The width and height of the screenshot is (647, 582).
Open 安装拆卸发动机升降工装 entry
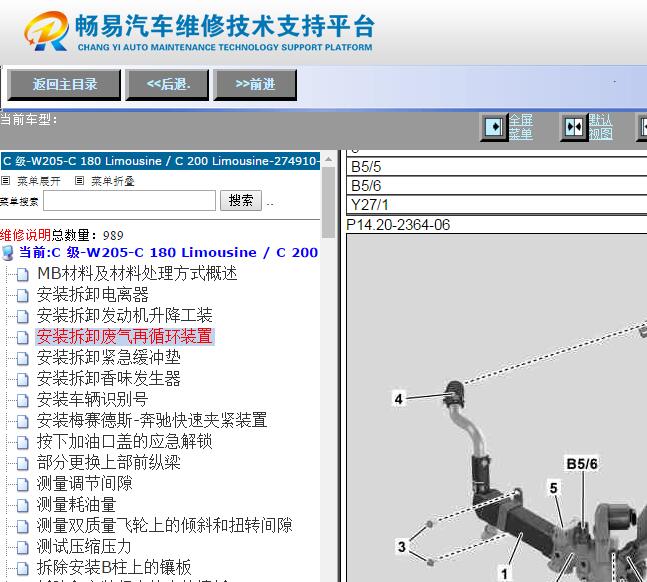coord(125,315)
